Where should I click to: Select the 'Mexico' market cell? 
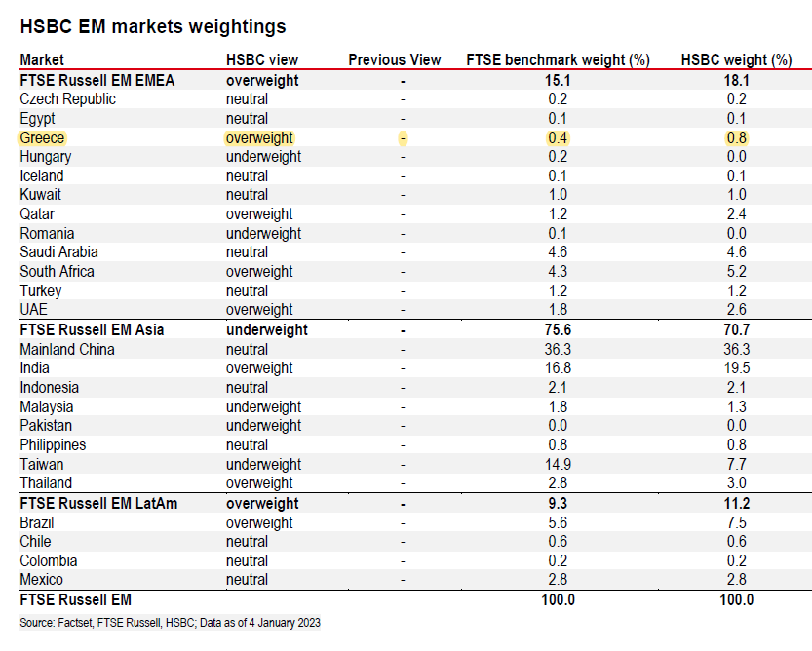pos(41,580)
